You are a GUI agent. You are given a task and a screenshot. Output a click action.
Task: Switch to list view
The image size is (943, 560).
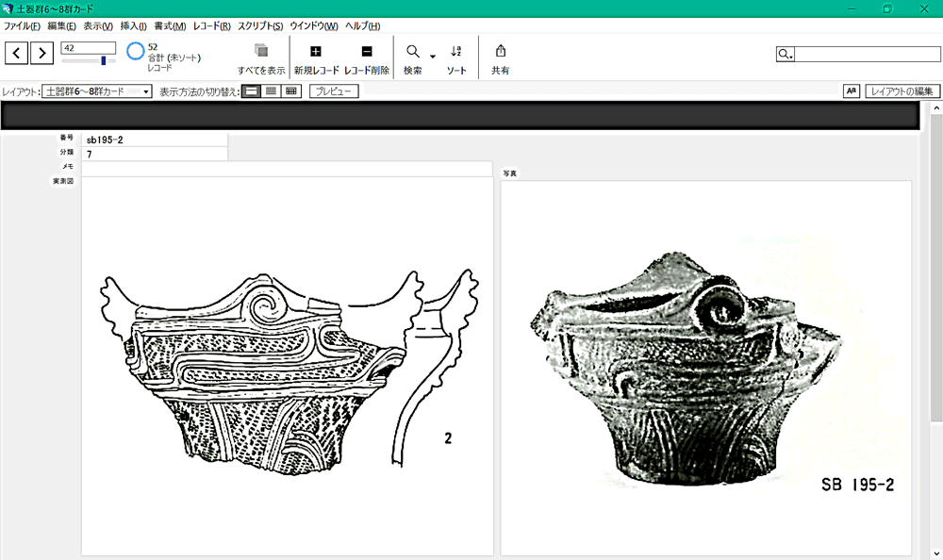pos(272,91)
